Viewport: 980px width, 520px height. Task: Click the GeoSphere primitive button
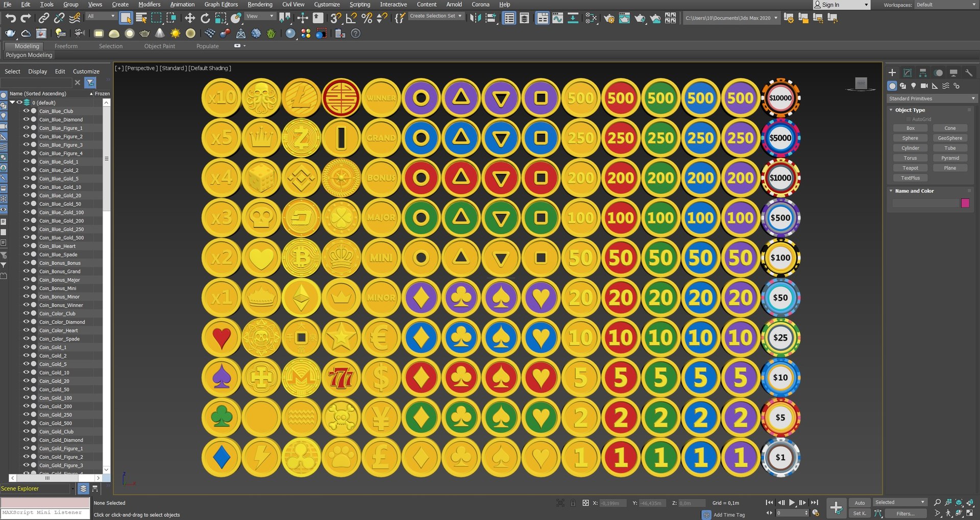950,138
